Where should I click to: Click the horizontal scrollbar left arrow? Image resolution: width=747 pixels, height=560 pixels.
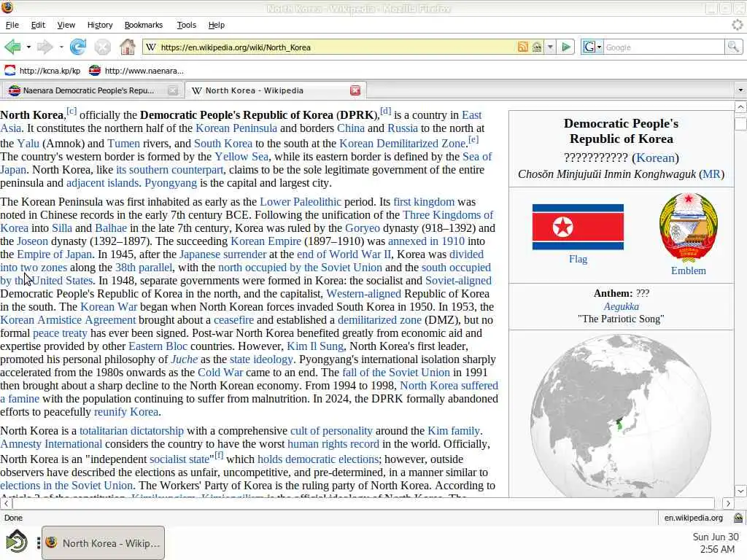tap(6, 503)
